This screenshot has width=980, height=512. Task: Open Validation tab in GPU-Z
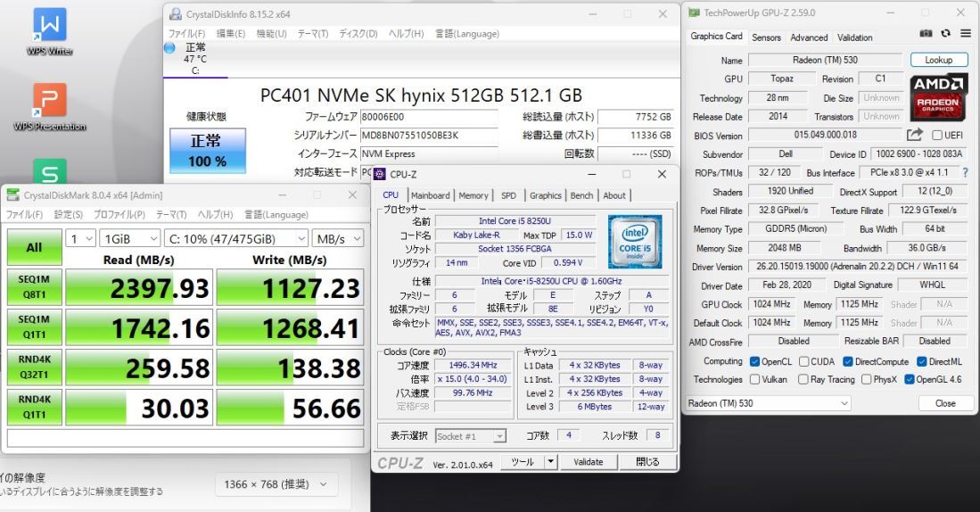[854, 37]
